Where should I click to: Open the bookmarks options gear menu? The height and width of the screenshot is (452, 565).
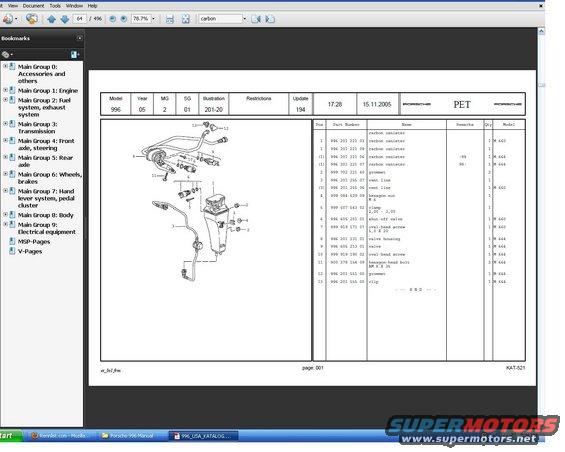click(x=7, y=54)
